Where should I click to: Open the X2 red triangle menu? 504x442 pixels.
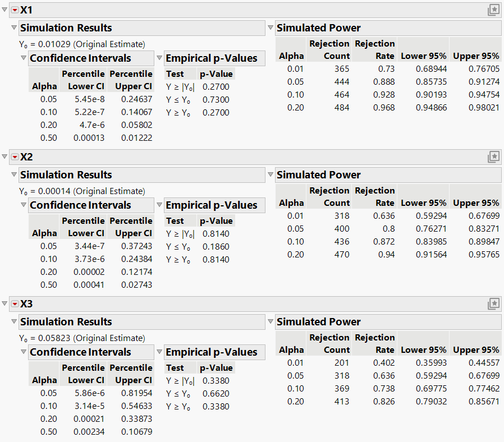click(x=13, y=156)
